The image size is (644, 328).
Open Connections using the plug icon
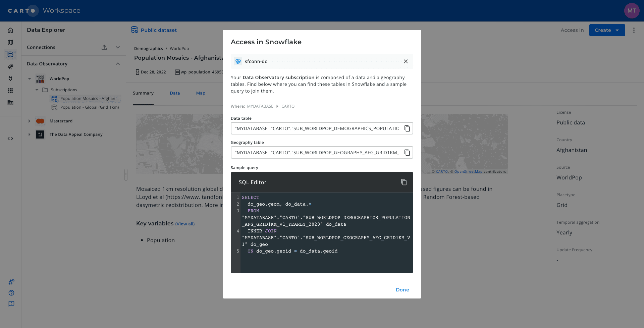point(11,78)
